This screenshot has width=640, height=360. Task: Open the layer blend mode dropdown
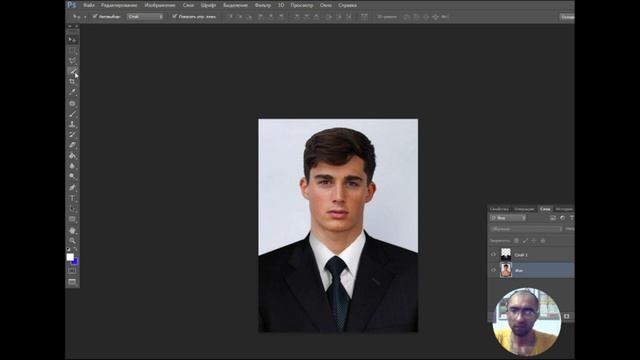click(526, 229)
